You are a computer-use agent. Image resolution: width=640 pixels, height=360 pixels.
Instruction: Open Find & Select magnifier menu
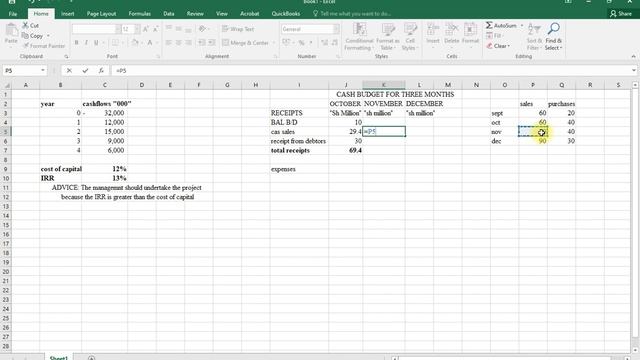click(553, 37)
